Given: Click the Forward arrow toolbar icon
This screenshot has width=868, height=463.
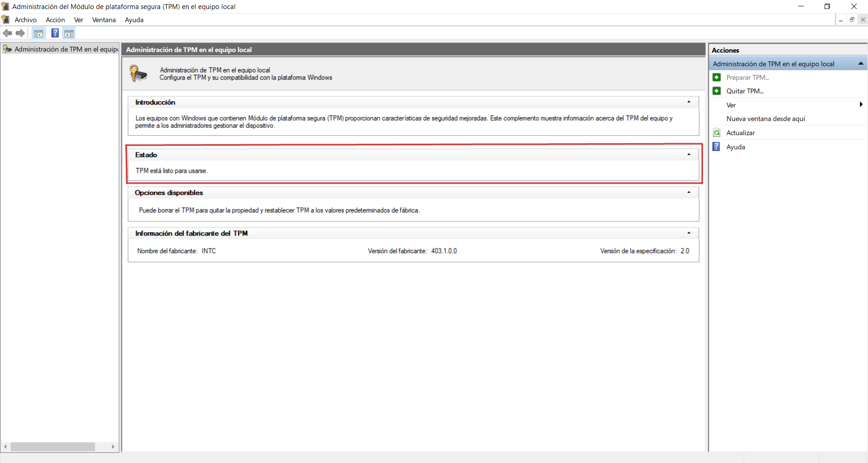Looking at the screenshot, I should 20,33.
